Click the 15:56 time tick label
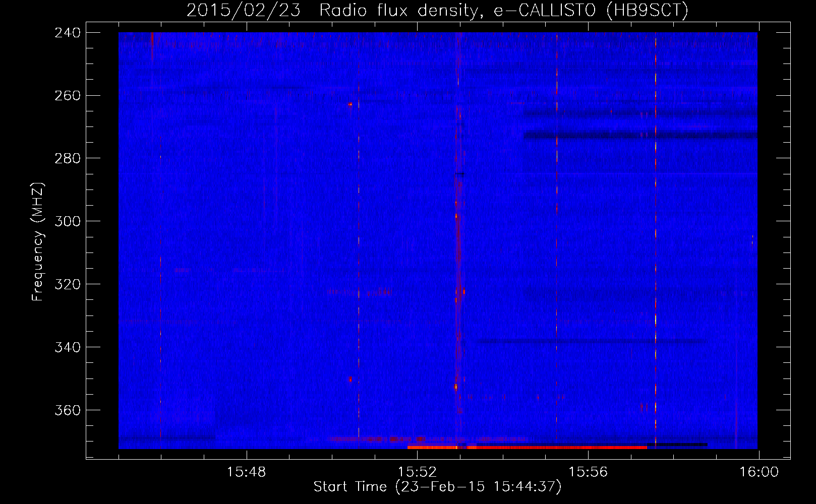The image size is (816, 504). pyautogui.click(x=588, y=472)
